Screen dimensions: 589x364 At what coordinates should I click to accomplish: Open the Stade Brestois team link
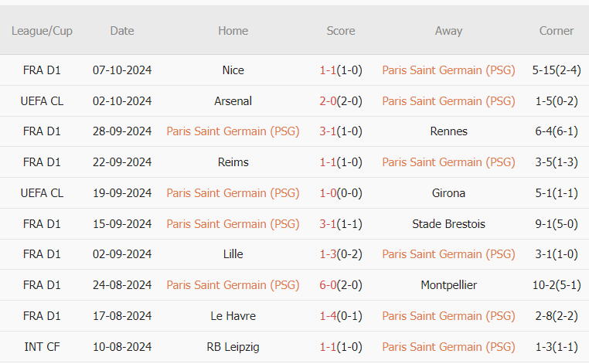click(x=448, y=224)
